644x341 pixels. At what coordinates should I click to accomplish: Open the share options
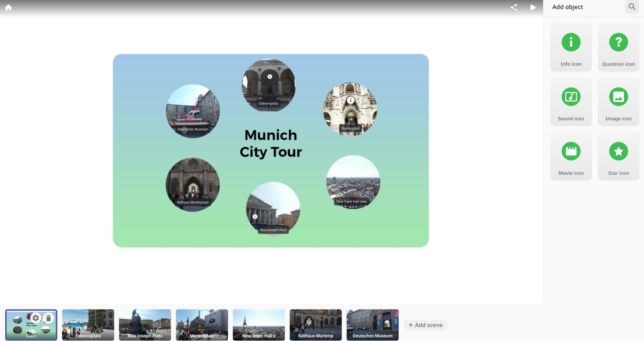[x=514, y=8]
